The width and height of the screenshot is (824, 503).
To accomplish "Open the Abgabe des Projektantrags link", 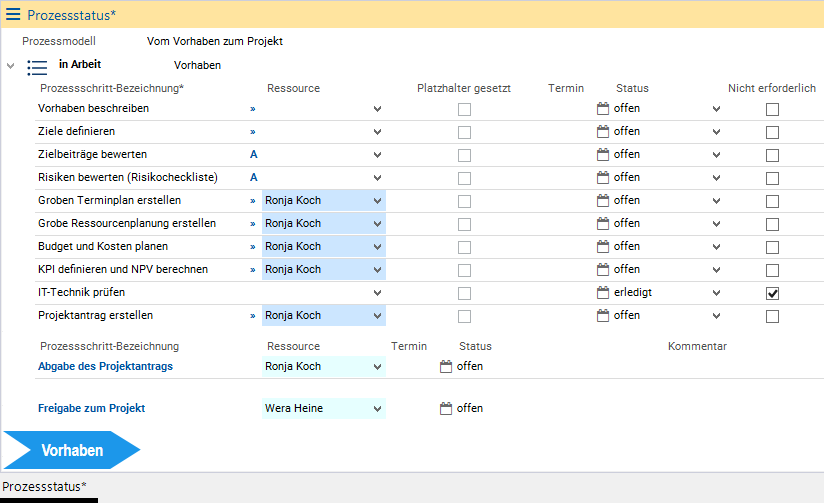I will pyautogui.click(x=105, y=367).
